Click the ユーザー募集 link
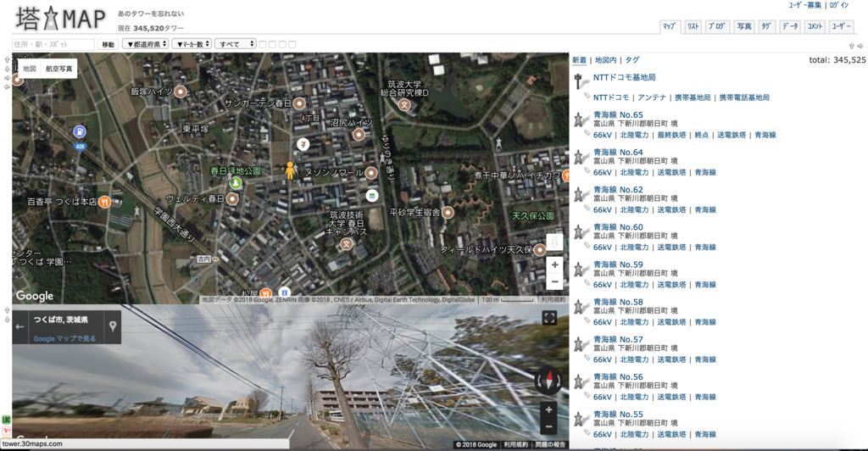Image resolution: width=868 pixels, height=451 pixels. point(805,6)
